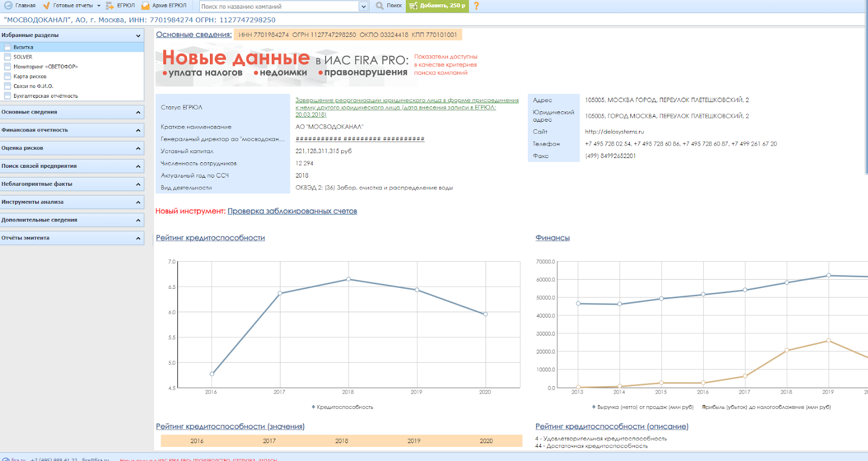
Task: Open Связи по Ф.И.О. section
Action: point(33,86)
